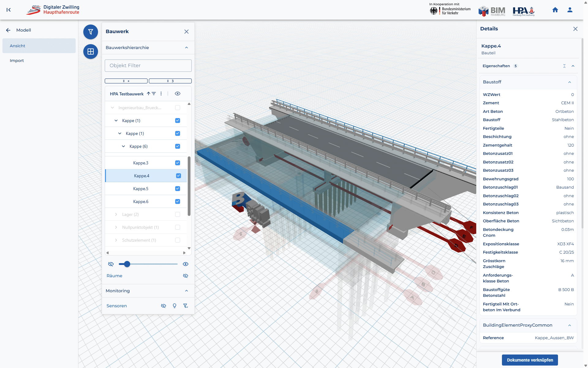Click the Sensoren label
The height and width of the screenshot is (368, 588).
point(116,306)
